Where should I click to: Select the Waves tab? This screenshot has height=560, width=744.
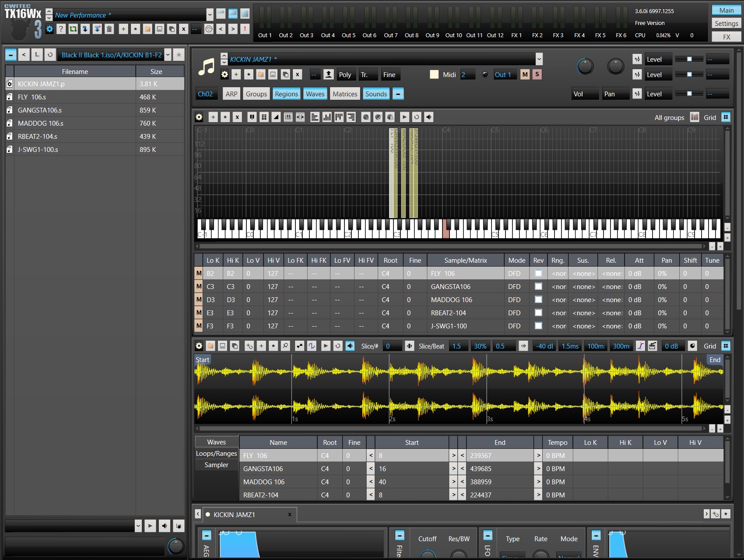[315, 94]
